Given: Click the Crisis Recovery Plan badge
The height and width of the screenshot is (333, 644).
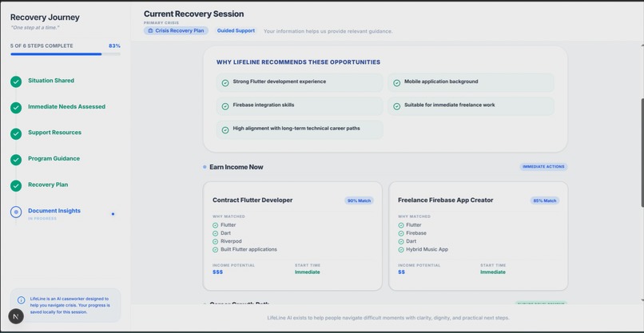Looking at the screenshot, I should point(176,31).
